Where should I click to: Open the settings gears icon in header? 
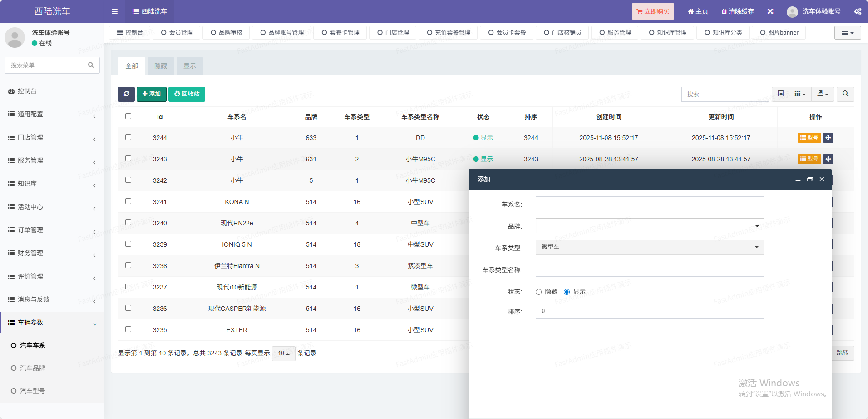click(857, 11)
